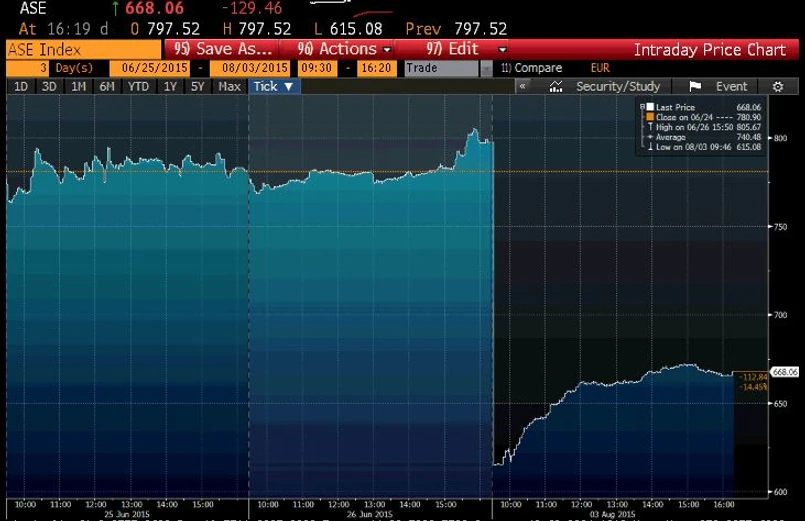Click the 03 Aug 2015 date axis label

(612, 514)
